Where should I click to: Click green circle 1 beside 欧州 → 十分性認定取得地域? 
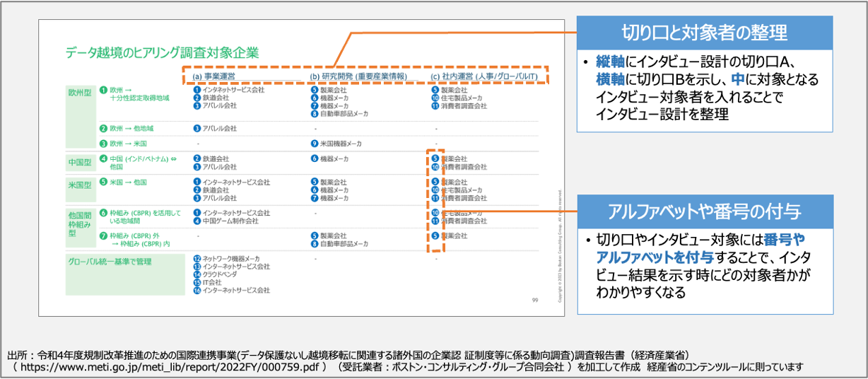[x=103, y=91]
